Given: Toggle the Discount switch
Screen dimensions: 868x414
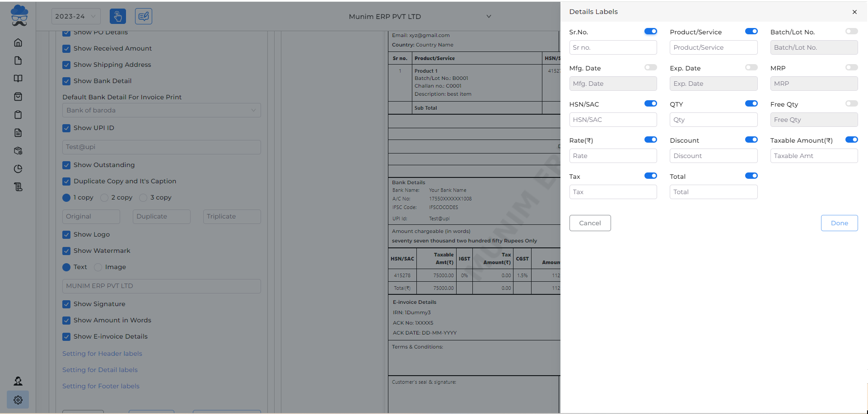Looking at the screenshot, I should pyautogui.click(x=751, y=140).
